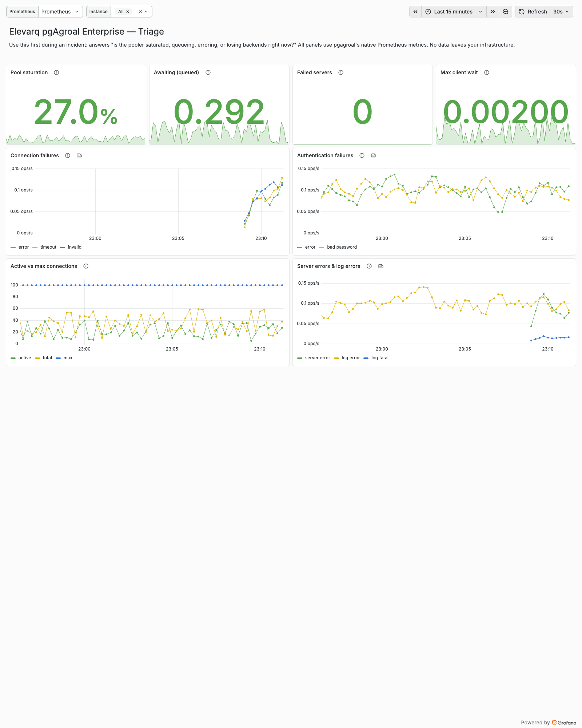Screen dimensions: 582x728
Task: Show Active vs max connections info icon
Action: (x=86, y=266)
